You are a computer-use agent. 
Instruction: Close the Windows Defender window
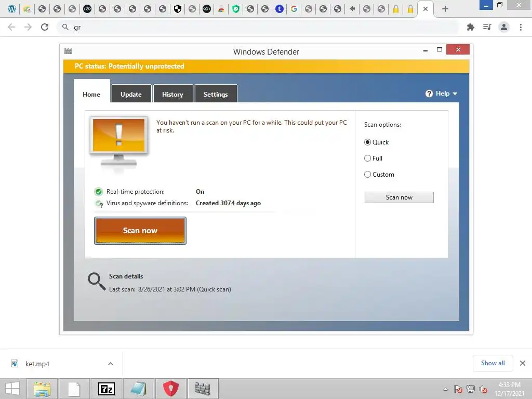pyautogui.click(x=458, y=49)
